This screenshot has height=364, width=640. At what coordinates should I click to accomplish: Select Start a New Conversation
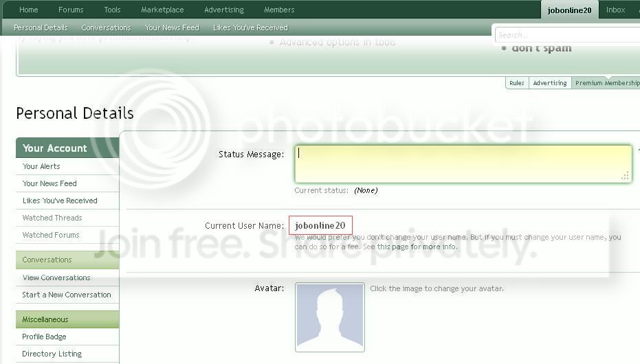point(67,295)
